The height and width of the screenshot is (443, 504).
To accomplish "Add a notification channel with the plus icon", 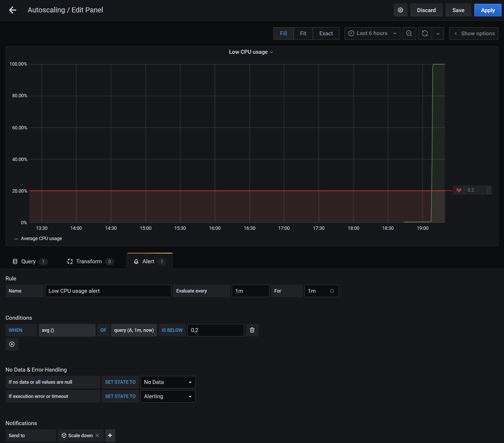I will [110, 435].
